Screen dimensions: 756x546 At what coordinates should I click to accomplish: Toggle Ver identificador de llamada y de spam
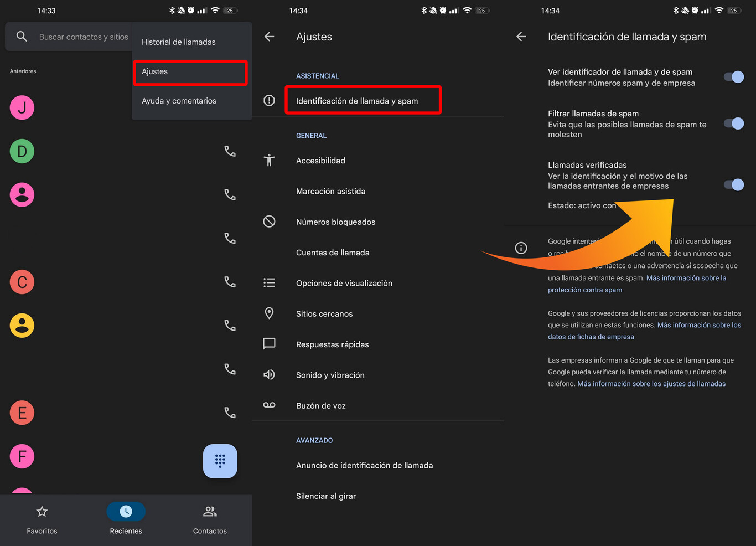734,77
